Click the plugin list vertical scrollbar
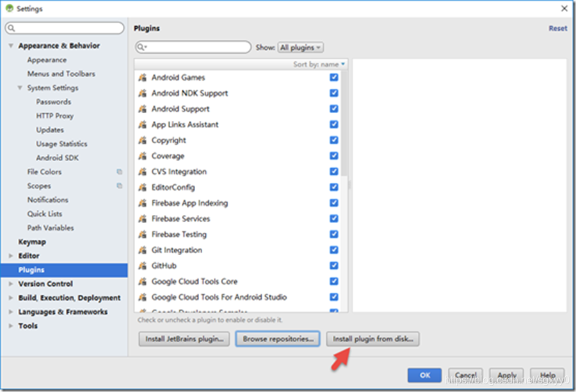 [344, 123]
